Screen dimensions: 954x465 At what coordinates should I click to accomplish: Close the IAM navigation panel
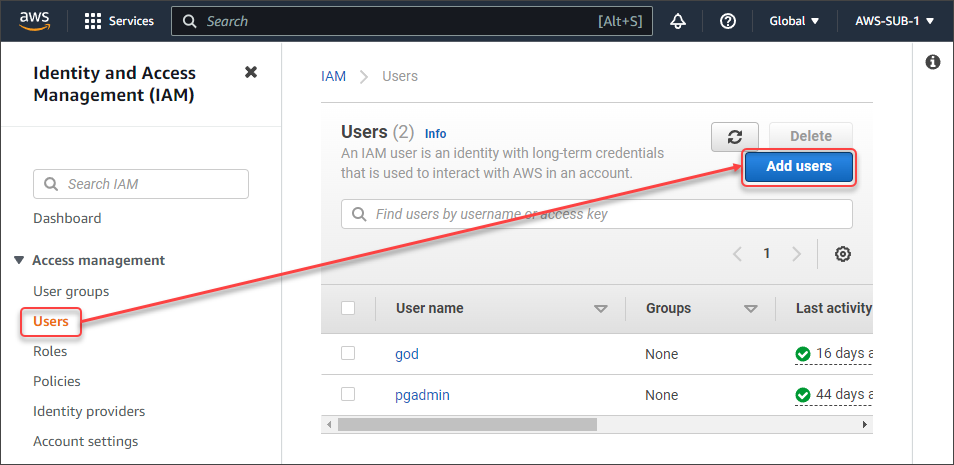pos(251,72)
